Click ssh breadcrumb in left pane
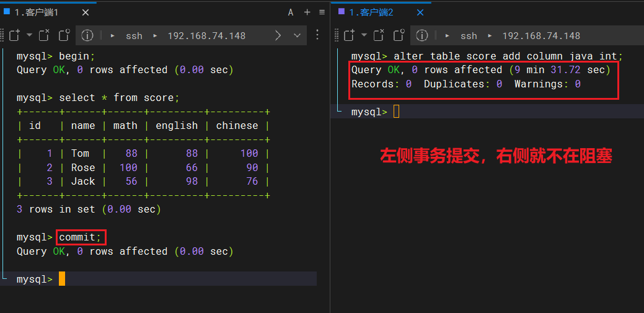Image resolution: width=644 pixels, height=313 pixels. (134, 36)
